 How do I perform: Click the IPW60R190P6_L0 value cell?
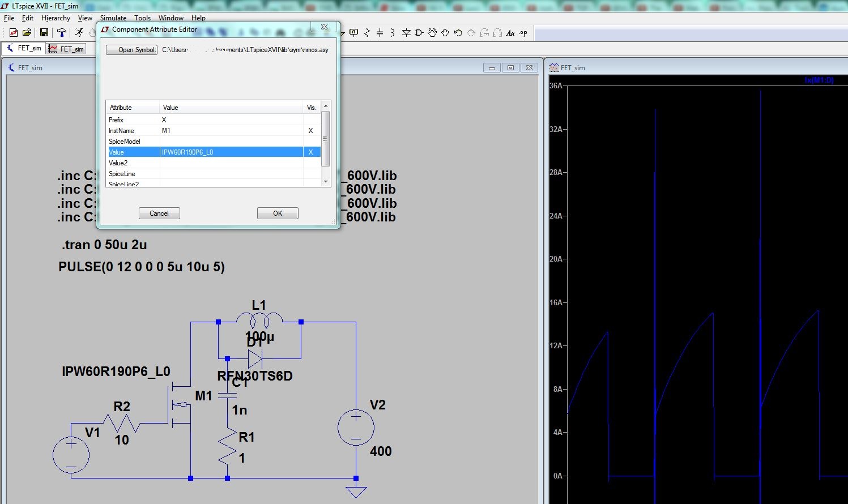point(231,152)
